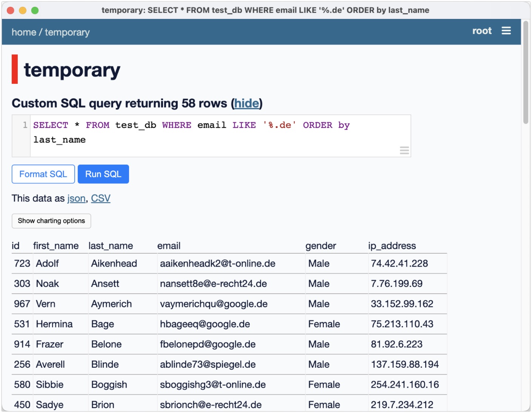Select IP address 81.92.6.223
The height and width of the screenshot is (413, 532).
[x=407, y=344]
